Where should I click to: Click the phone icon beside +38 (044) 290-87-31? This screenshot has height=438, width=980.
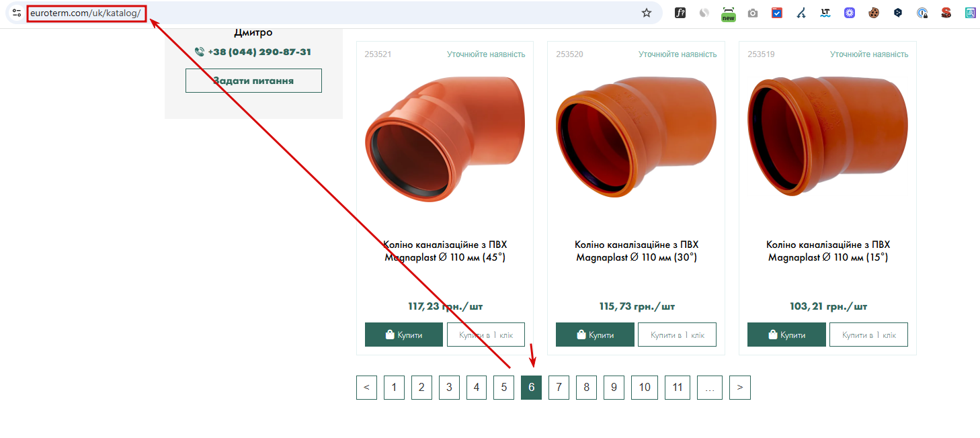200,52
